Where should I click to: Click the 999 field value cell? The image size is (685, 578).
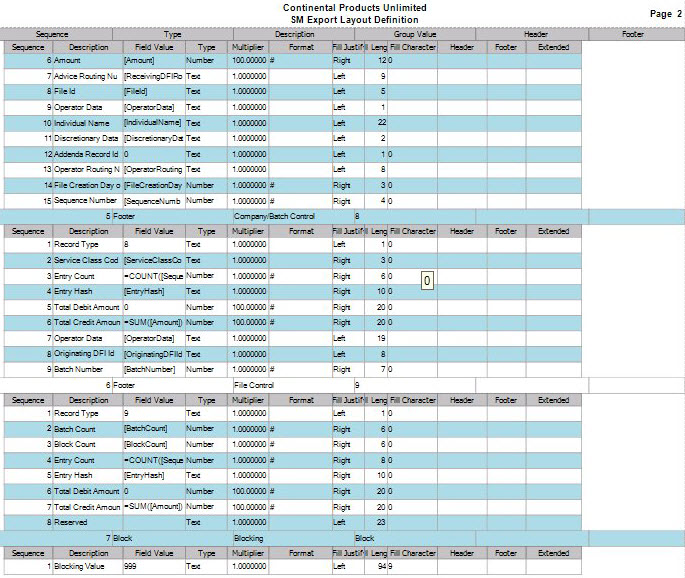point(154,567)
